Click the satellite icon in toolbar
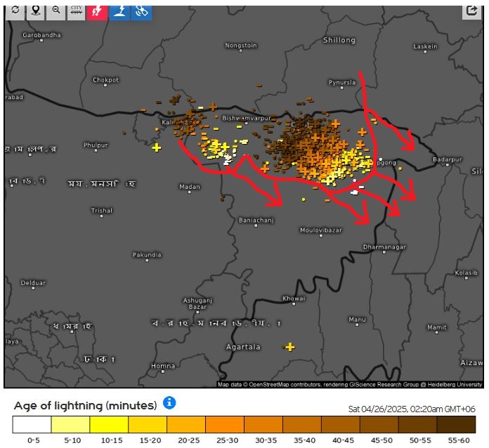 point(141,11)
